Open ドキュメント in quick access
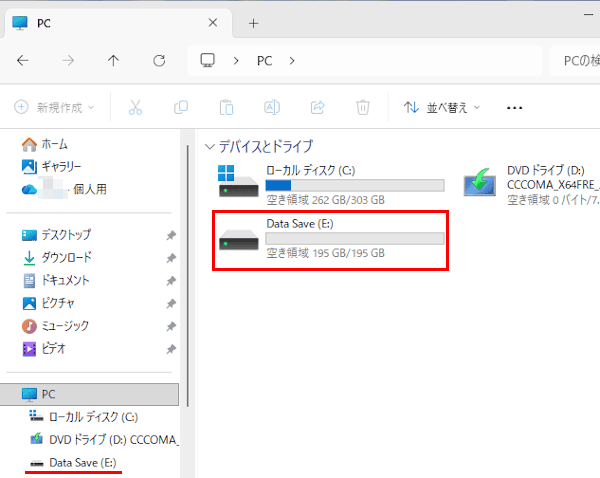The image size is (600, 478). pyautogui.click(x=56, y=281)
